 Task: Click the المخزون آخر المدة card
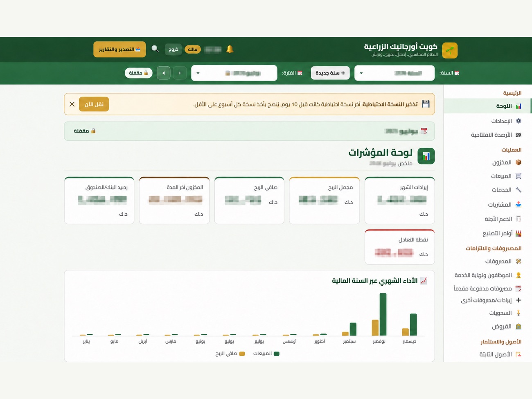pos(174,201)
